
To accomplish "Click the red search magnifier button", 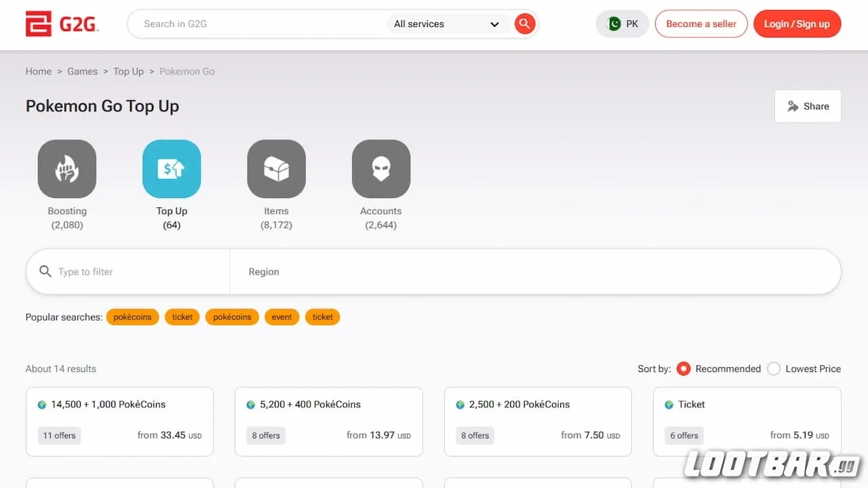I will [x=524, y=24].
